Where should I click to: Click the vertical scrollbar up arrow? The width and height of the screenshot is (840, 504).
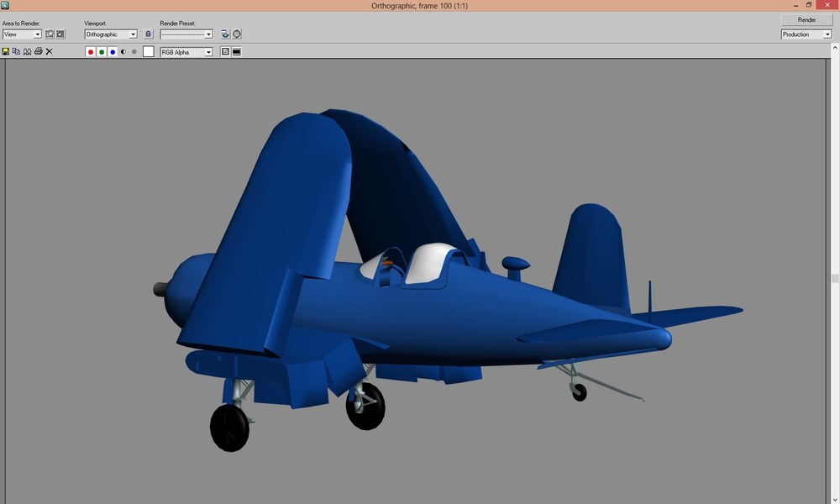(835, 48)
